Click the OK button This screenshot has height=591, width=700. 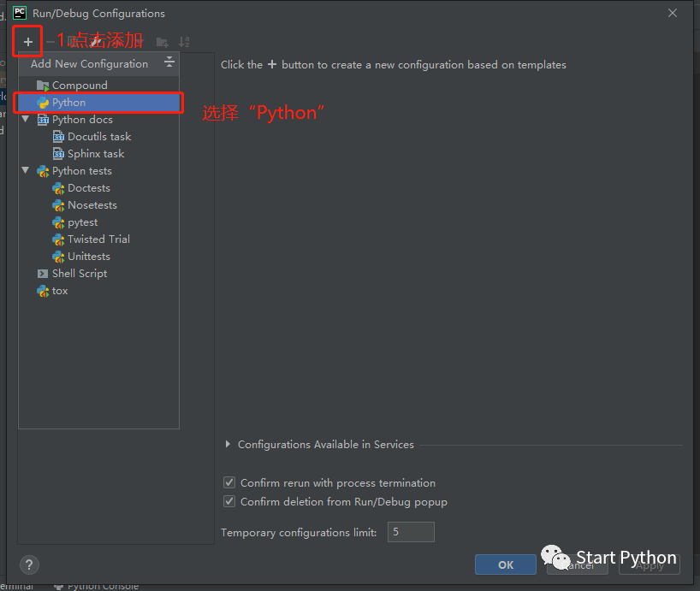click(506, 564)
